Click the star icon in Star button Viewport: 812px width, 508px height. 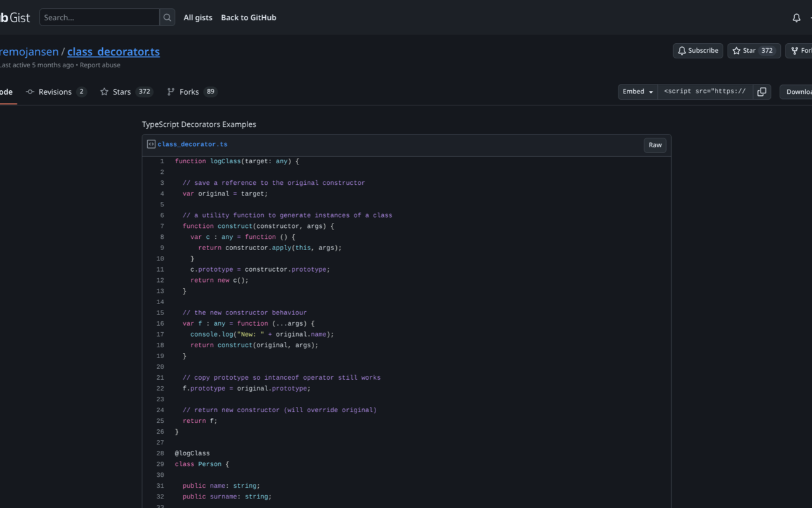pyautogui.click(x=737, y=51)
